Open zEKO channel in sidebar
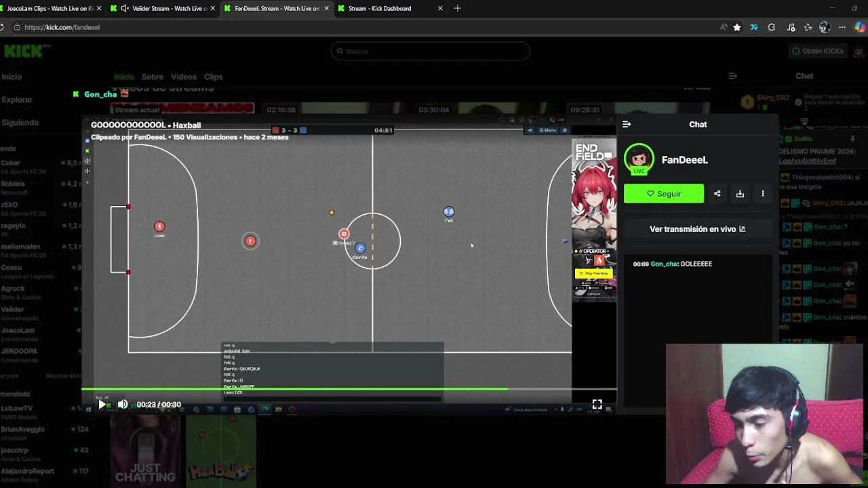 point(41,209)
